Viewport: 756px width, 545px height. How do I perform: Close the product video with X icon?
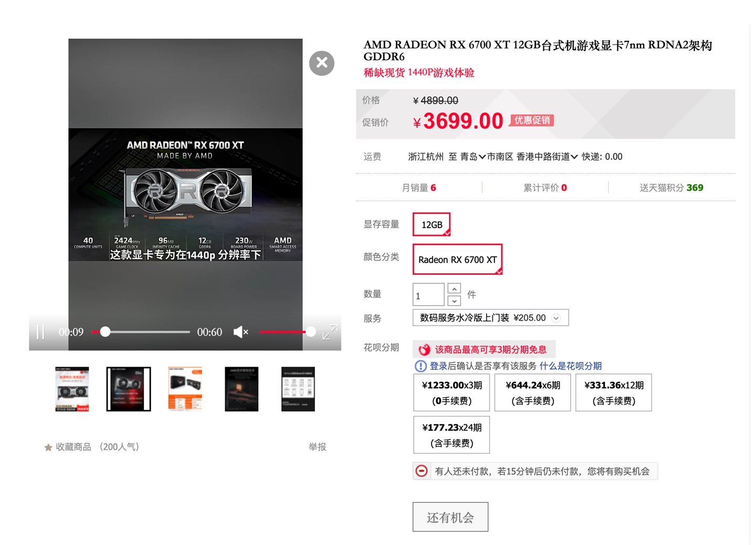coord(322,63)
